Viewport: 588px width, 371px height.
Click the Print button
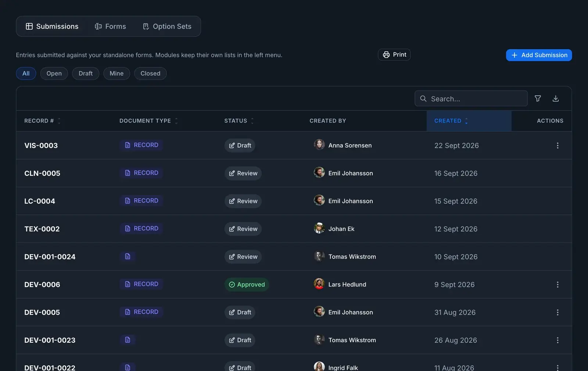pyautogui.click(x=394, y=55)
